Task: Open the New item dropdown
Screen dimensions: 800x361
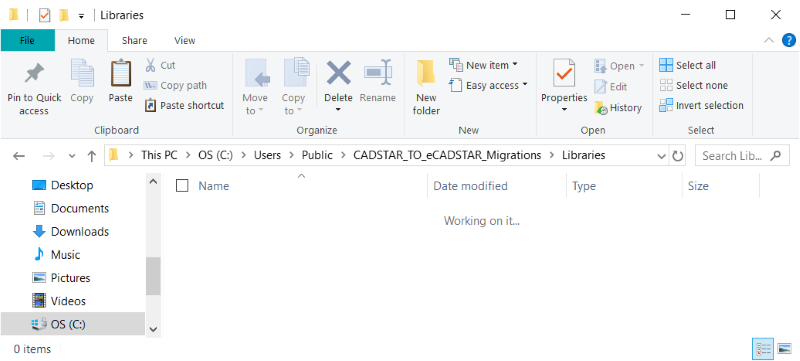Action: click(483, 65)
